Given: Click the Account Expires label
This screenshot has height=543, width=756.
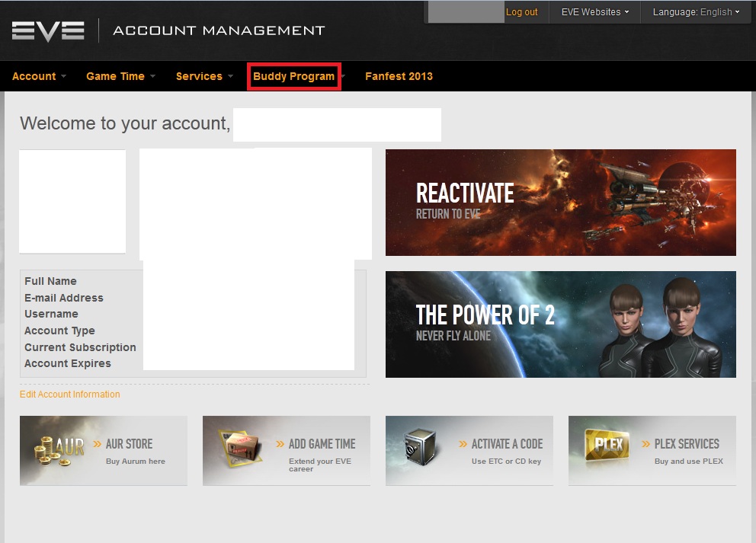Looking at the screenshot, I should click(68, 363).
